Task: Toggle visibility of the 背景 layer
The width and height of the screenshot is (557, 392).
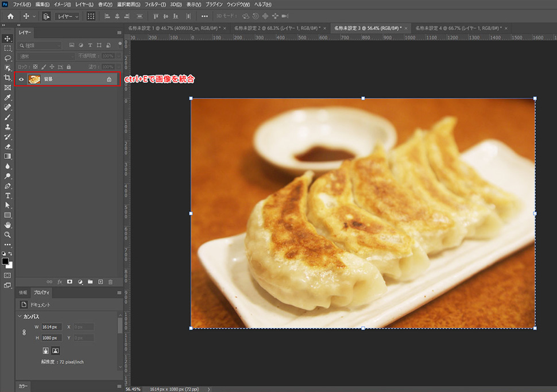Action: coord(21,79)
